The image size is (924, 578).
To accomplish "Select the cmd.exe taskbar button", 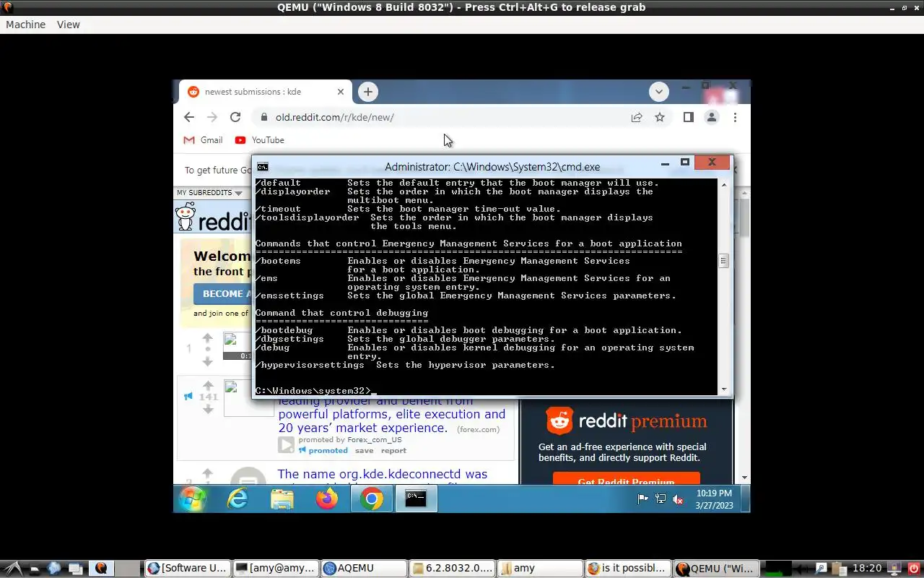I will click(416, 499).
